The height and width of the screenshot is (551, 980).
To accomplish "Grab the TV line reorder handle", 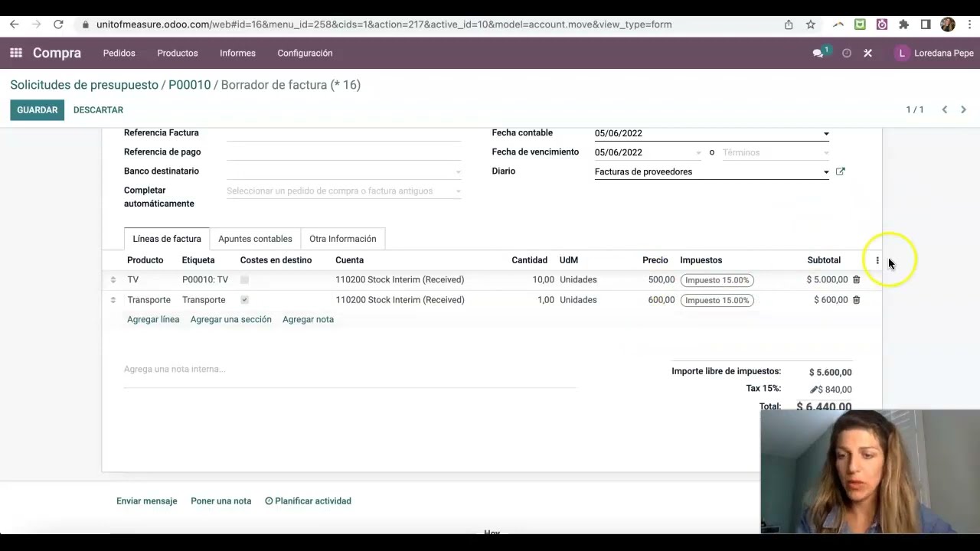I will (x=113, y=280).
